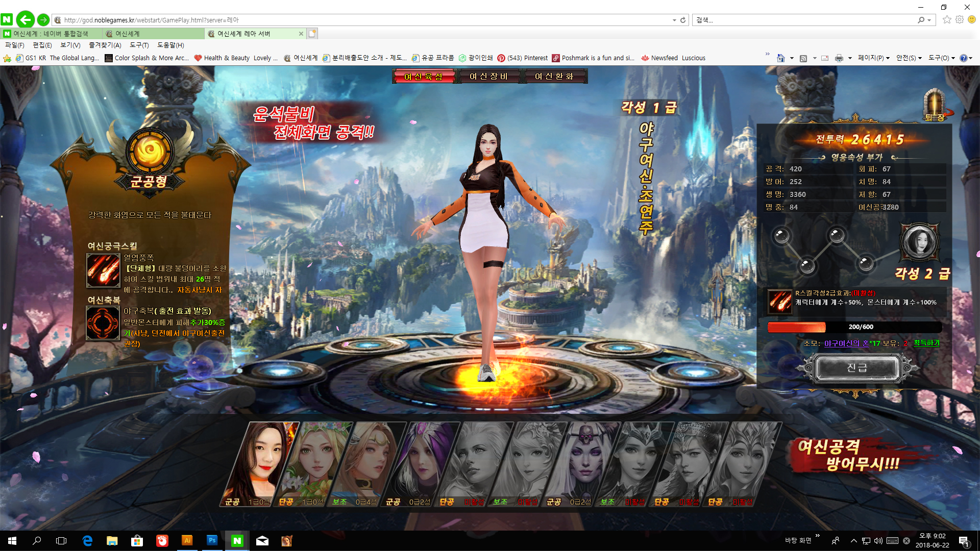980x551 pixels.
Task: Click the 퇴장 exit door icon
Action: 935,106
